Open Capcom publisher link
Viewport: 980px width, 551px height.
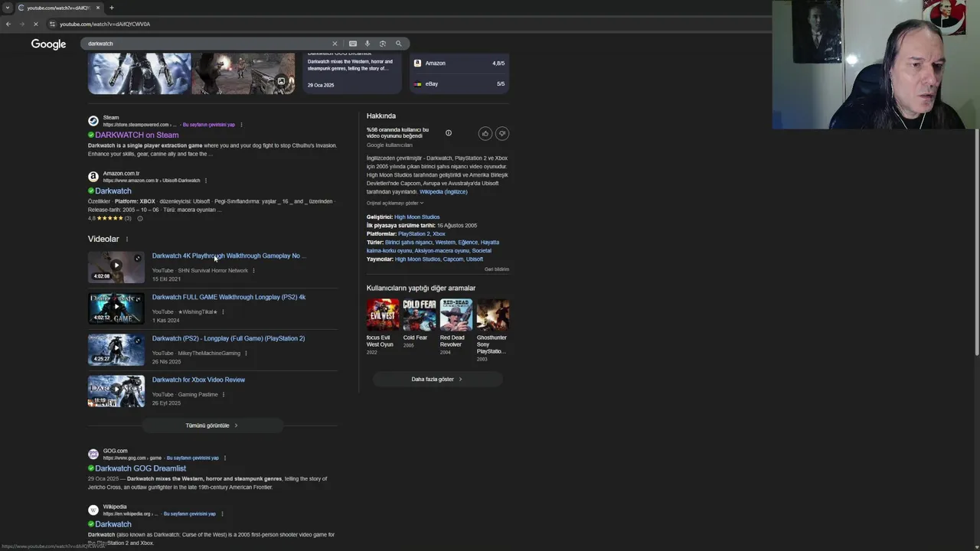pos(453,259)
